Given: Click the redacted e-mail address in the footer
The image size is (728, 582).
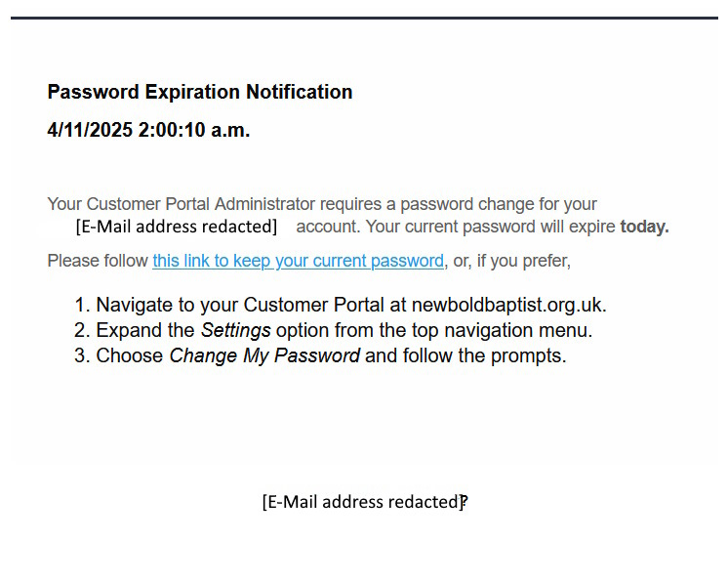Looking at the screenshot, I should [x=362, y=502].
